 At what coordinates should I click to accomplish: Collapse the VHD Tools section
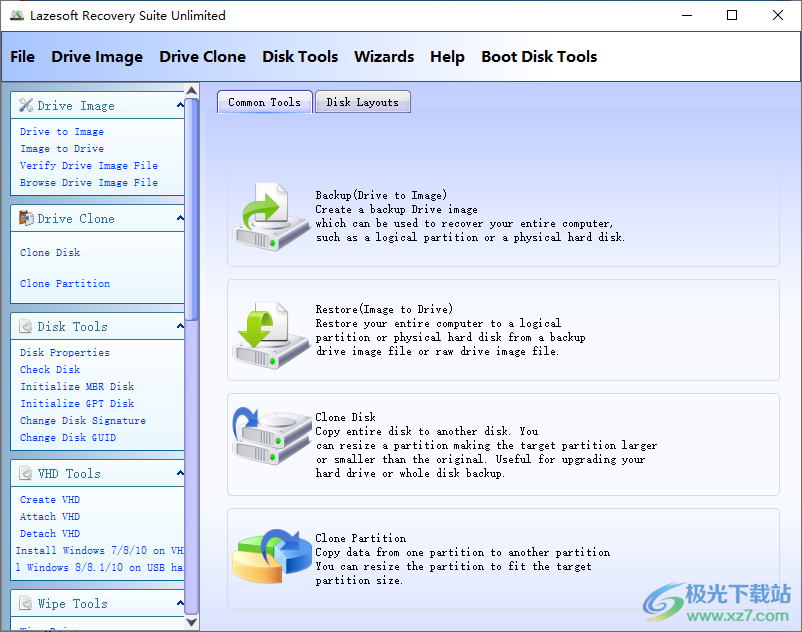(178, 472)
